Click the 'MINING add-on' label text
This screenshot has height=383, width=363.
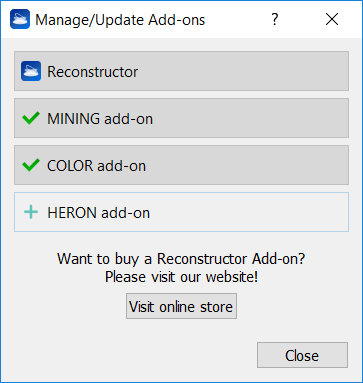(x=100, y=119)
